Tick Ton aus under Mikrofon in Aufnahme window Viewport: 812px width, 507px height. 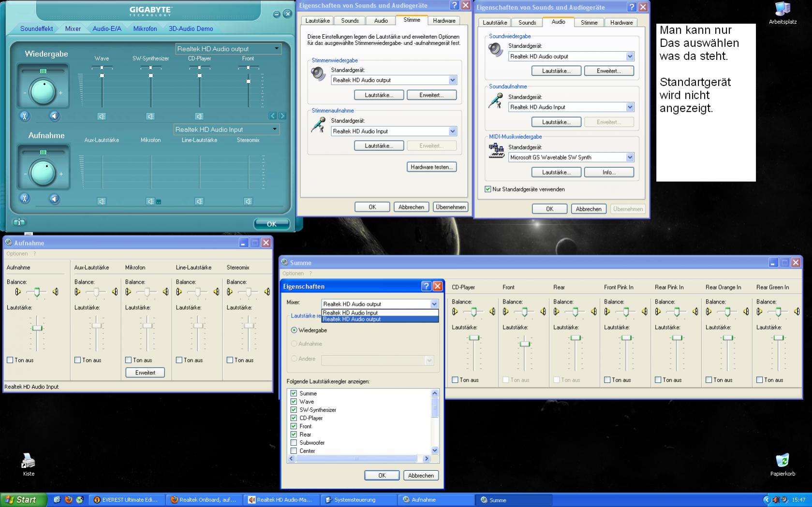[x=128, y=360]
